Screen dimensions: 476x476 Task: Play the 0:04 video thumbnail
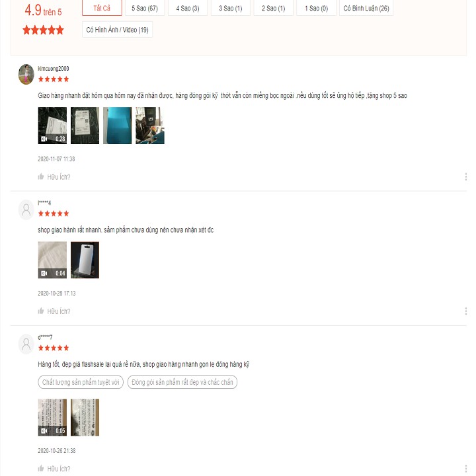[52, 260]
